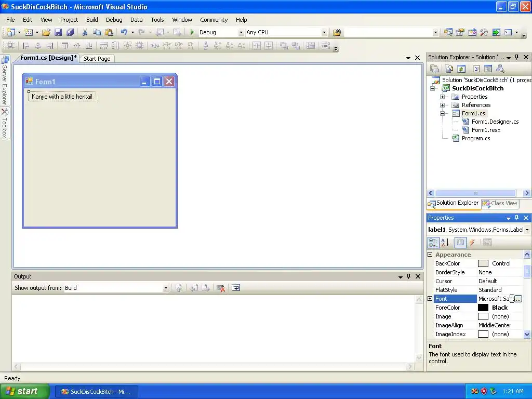This screenshot has width=532, height=399.
Task: Save the current file with the Save icon
Action: point(58,32)
